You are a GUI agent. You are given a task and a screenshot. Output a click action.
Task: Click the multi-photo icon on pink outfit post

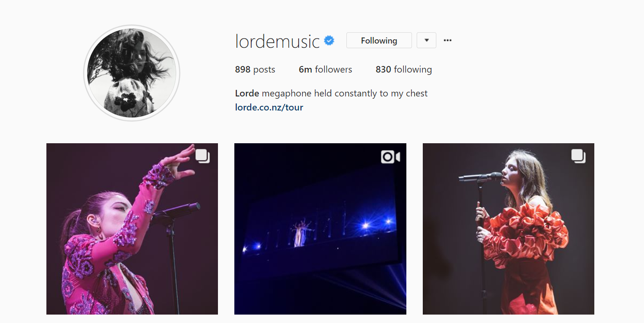pyautogui.click(x=202, y=156)
